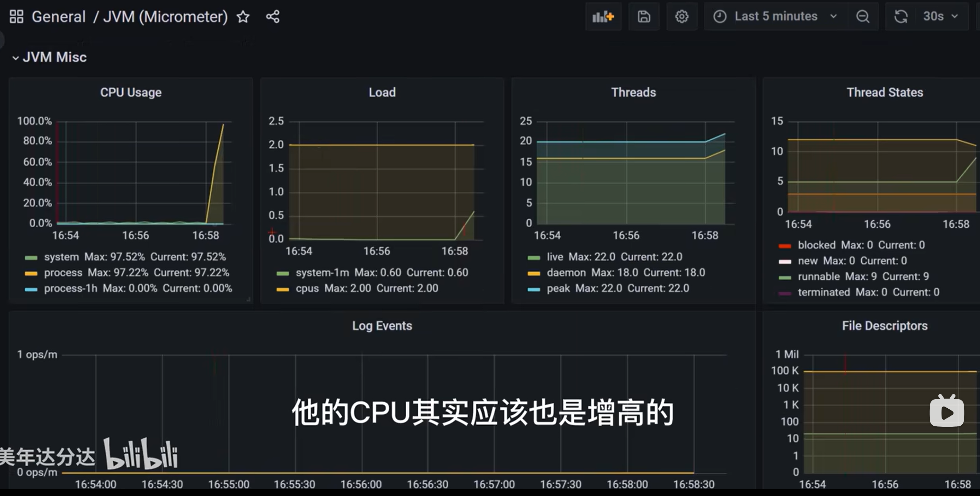
Task: Open dashboard settings gear
Action: click(681, 16)
